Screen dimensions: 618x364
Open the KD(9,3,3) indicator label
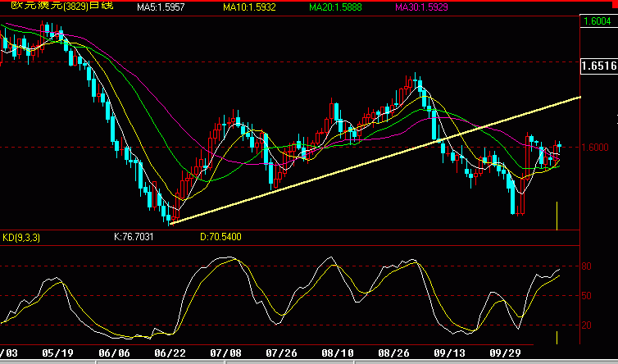[21, 238]
